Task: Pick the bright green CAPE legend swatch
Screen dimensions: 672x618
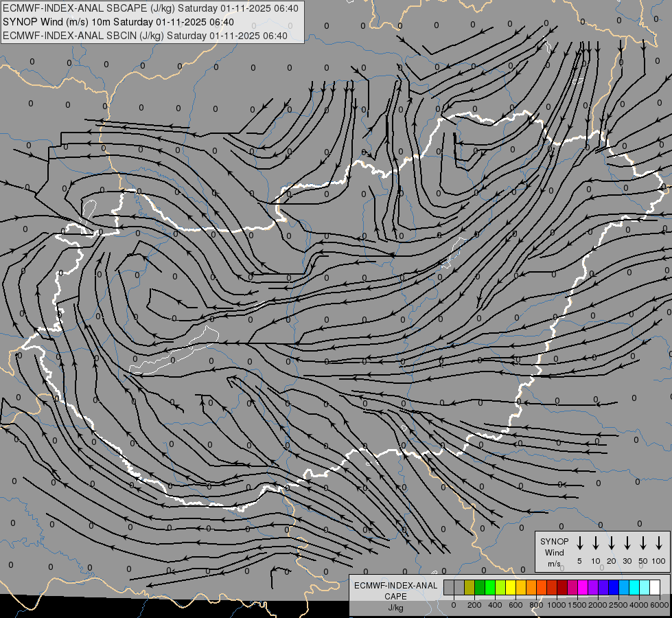Action: [490, 587]
